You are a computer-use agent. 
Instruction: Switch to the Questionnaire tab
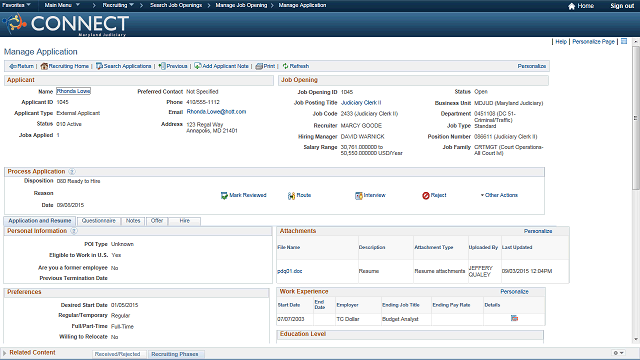click(99, 221)
